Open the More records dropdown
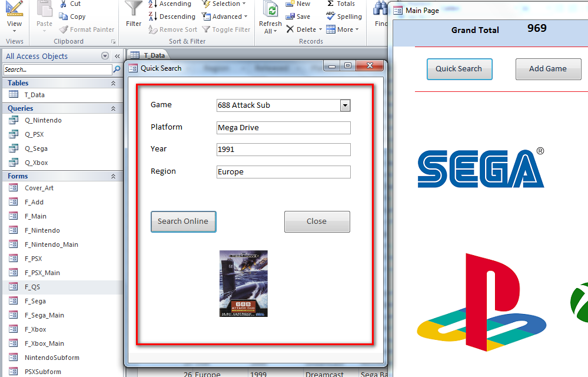The width and height of the screenshot is (588, 377). [x=343, y=29]
